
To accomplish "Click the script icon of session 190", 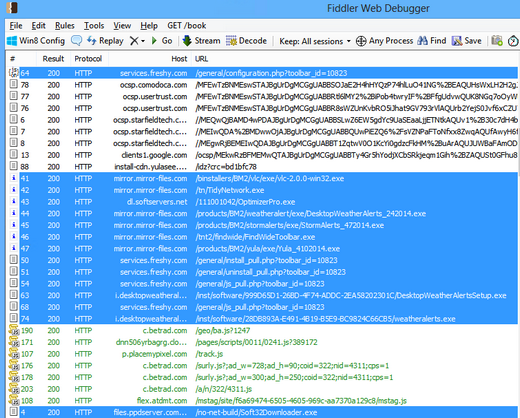I will (14, 330).
